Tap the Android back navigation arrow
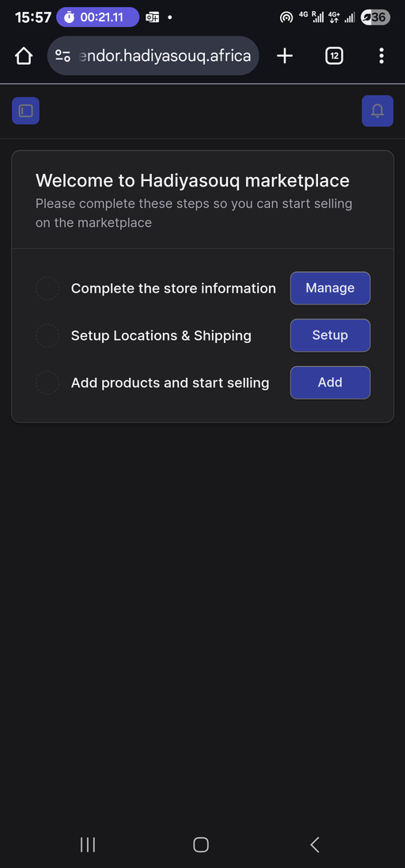 (x=315, y=844)
